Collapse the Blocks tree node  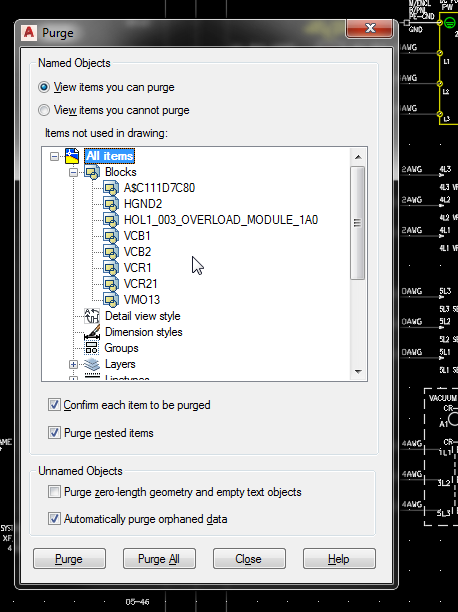tap(73, 173)
